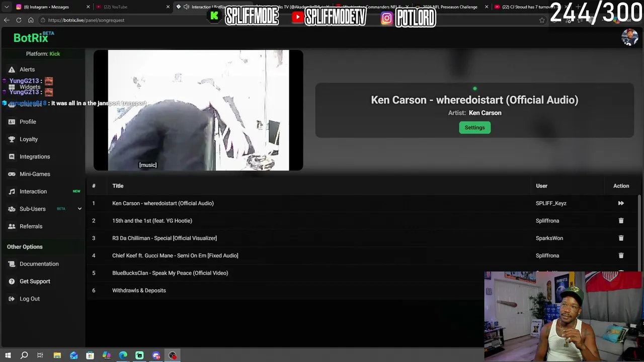
Task: Open the Integrations menu item
Action: (x=35, y=157)
